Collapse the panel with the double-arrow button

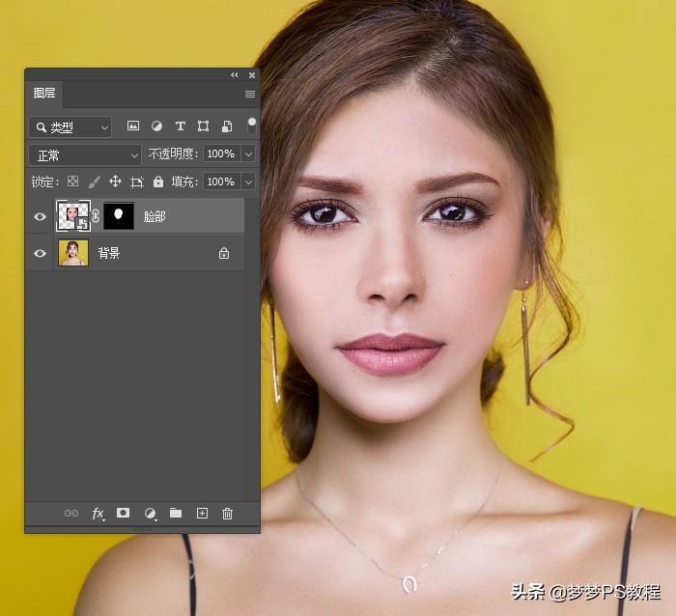(x=234, y=74)
